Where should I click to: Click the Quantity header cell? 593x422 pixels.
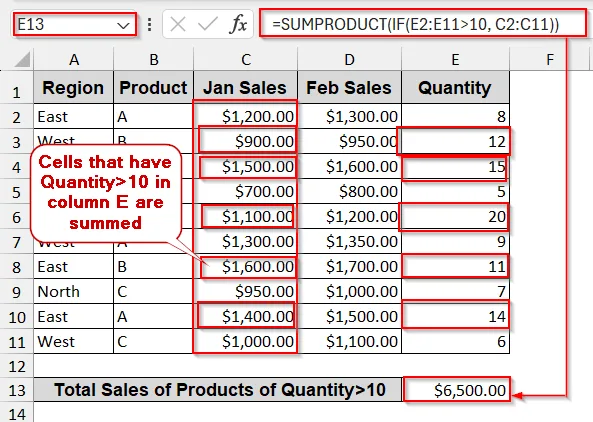(455, 87)
